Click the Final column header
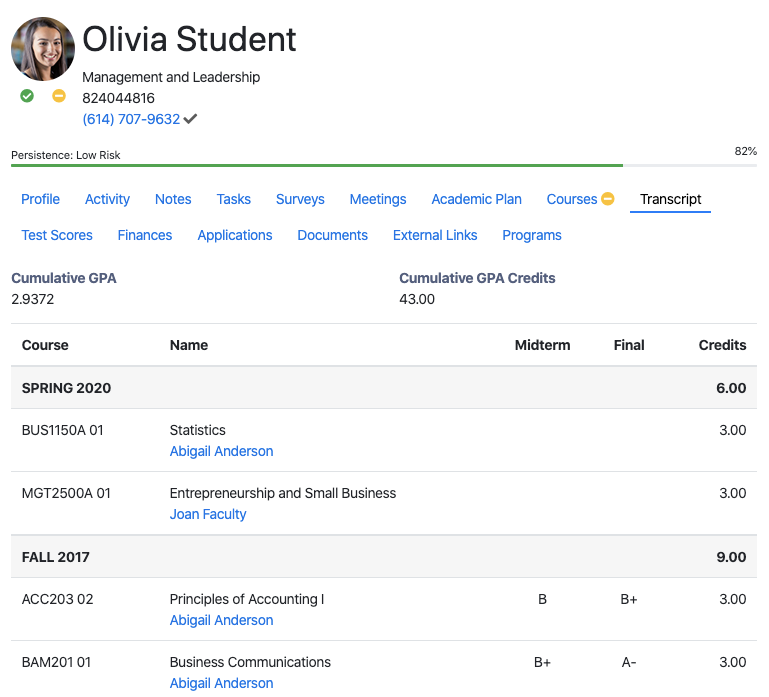The height and width of the screenshot is (697, 769). pos(629,345)
